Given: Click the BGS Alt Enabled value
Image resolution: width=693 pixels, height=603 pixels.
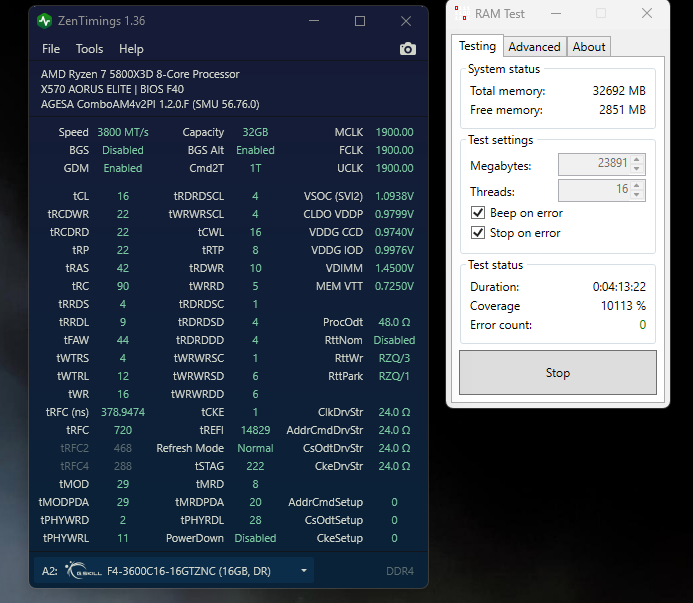Looking at the screenshot, I should [255, 150].
